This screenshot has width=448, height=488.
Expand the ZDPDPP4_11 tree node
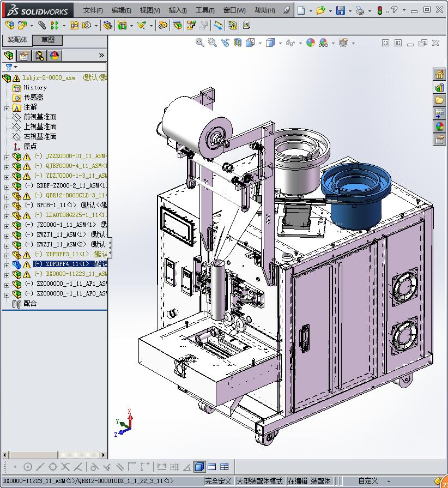7,266
